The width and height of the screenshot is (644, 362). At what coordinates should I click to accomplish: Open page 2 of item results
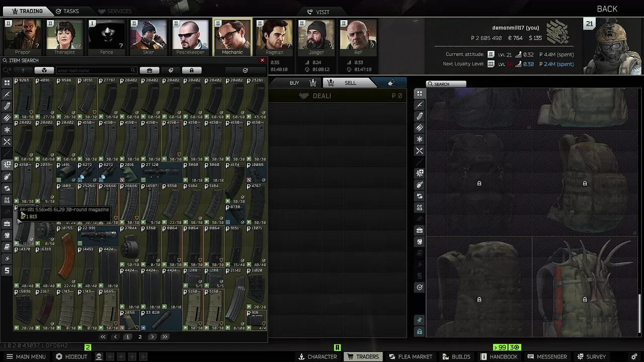coord(140,337)
